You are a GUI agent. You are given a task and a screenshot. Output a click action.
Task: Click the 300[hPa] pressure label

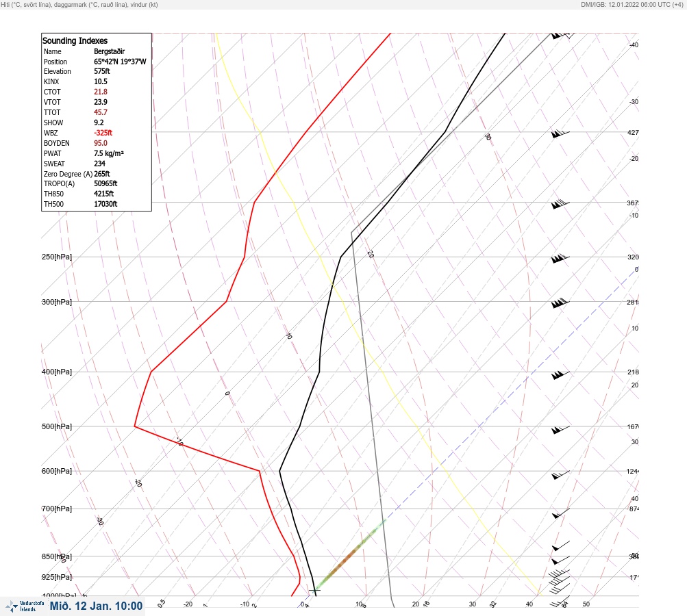click(57, 302)
